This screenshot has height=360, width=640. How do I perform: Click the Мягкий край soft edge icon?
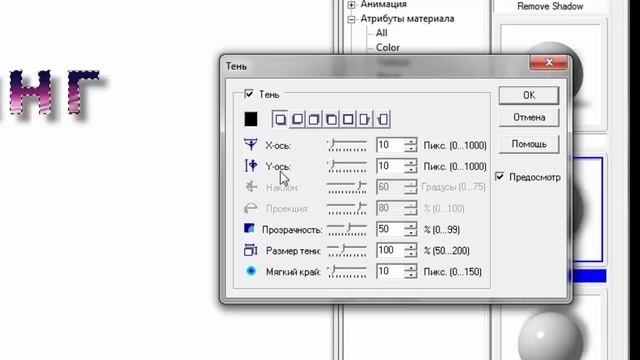(x=251, y=271)
